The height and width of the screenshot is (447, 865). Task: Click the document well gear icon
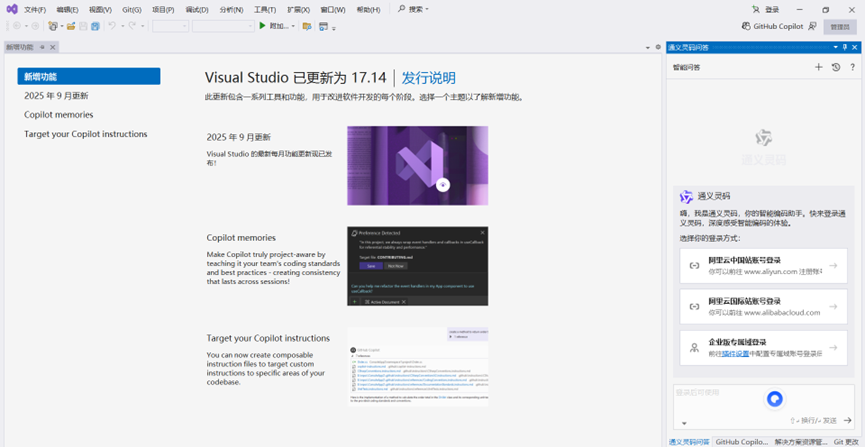[658, 47]
